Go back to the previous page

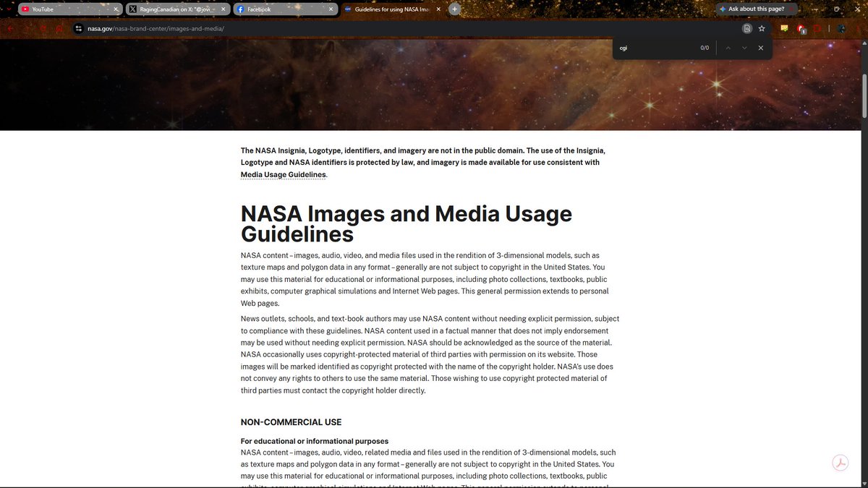(x=11, y=29)
